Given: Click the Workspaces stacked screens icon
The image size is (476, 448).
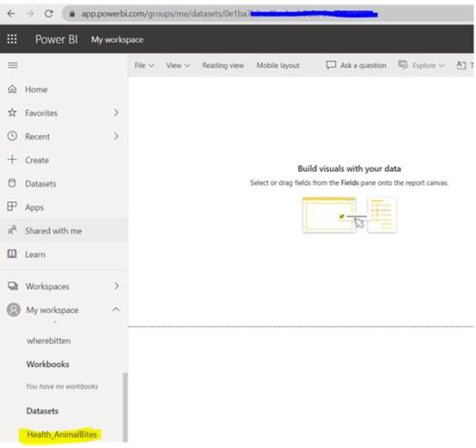Looking at the screenshot, I should [x=13, y=285].
